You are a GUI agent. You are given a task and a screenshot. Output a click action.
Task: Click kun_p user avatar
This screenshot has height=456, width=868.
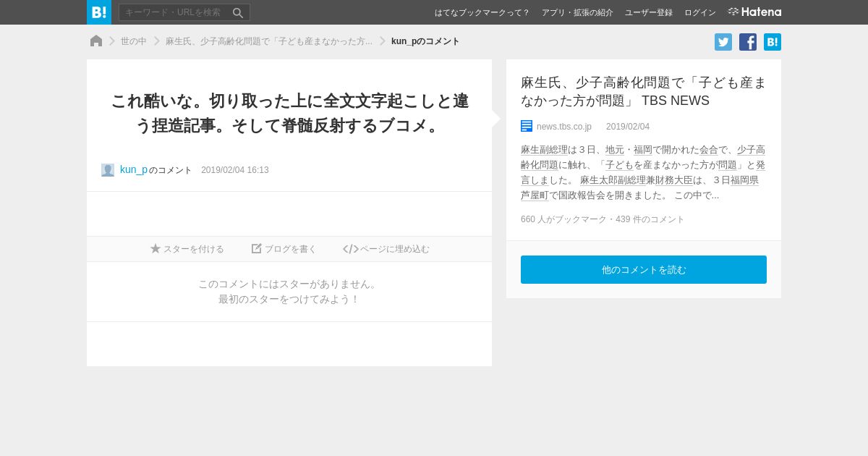tap(108, 170)
